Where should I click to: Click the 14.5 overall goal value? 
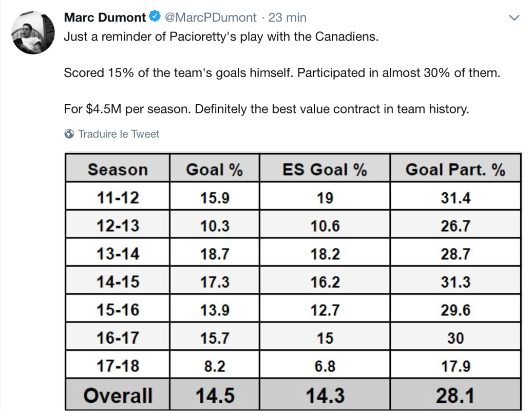tap(215, 396)
